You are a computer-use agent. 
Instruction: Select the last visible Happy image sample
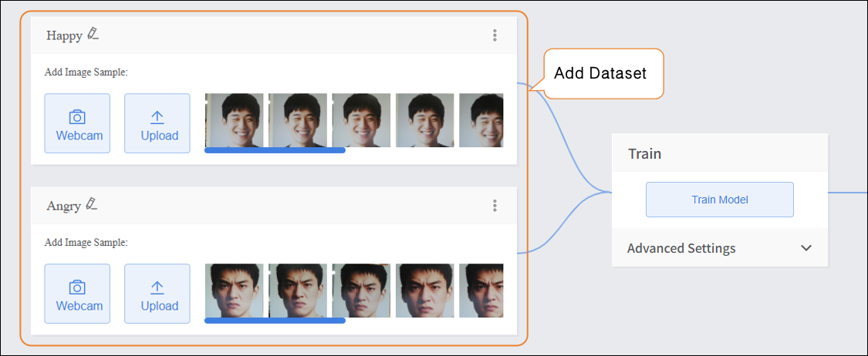[481, 119]
